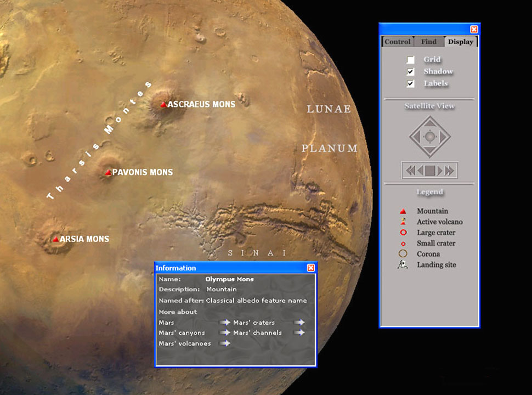Click single right arrow step forward

(x=440, y=171)
